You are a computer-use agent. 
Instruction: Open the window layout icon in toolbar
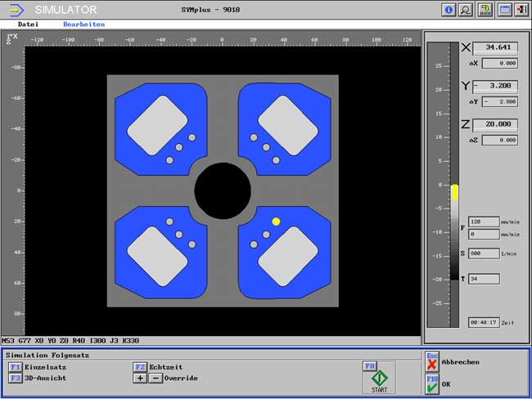tap(505, 10)
